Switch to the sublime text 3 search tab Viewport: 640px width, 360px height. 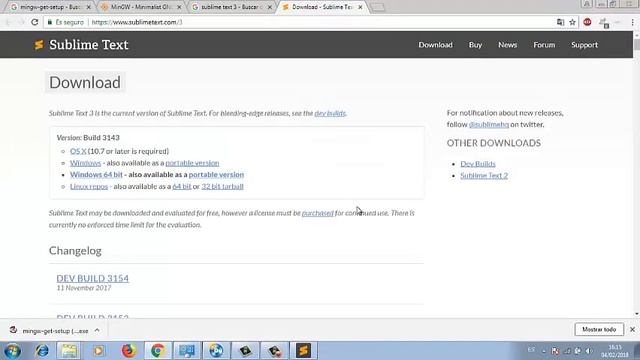pyautogui.click(x=231, y=7)
